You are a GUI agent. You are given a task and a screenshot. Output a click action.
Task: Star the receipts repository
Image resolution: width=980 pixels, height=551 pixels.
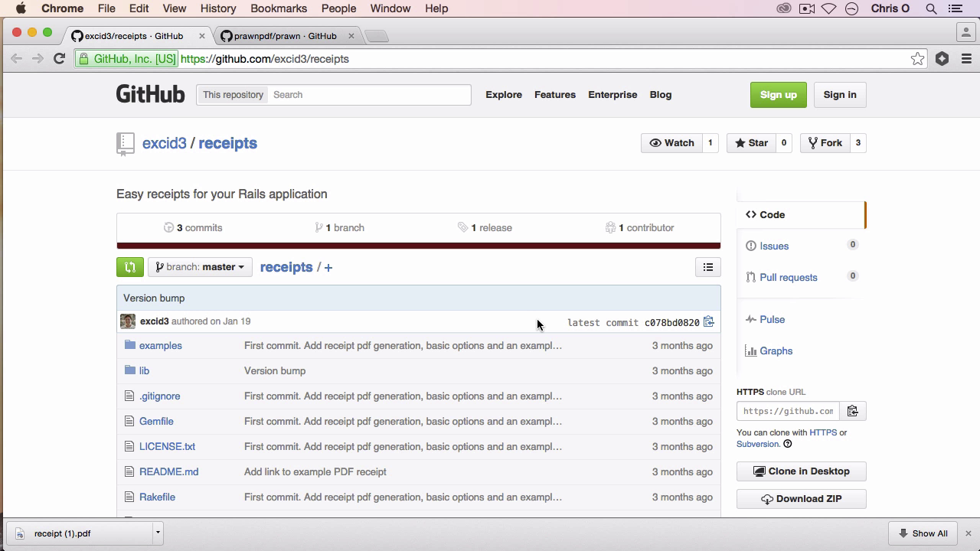coord(751,143)
